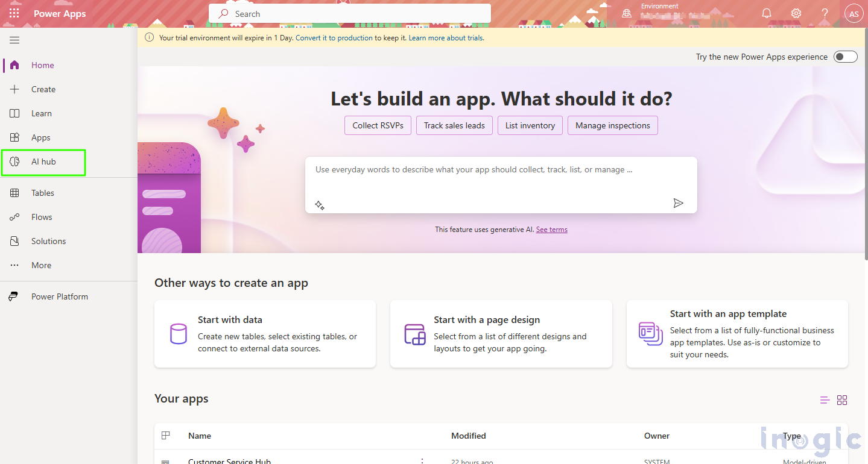Click the List inventory suggestion button
Viewport: 868px width, 464px height.
click(x=530, y=125)
